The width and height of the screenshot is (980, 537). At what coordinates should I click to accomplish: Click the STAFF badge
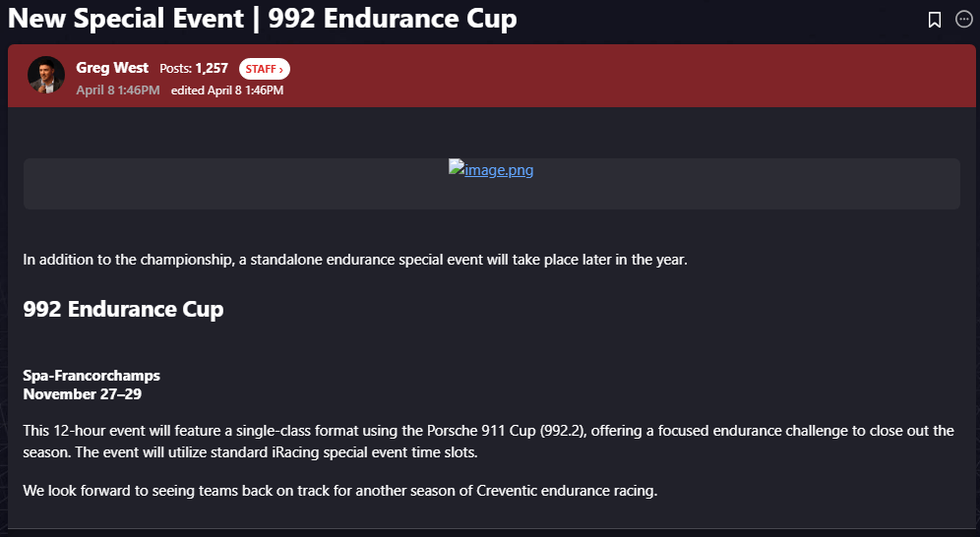pos(260,69)
